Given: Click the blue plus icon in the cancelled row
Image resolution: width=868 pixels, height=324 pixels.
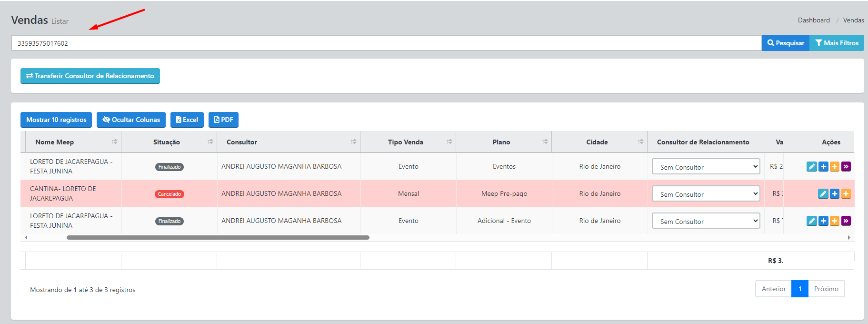Looking at the screenshot, I should (834, 194).
